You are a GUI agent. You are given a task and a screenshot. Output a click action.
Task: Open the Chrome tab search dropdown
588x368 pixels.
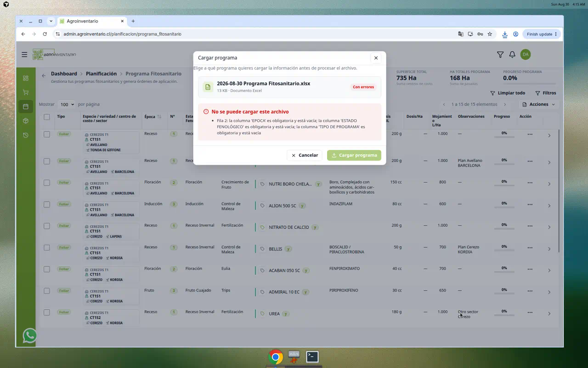(x=51, y=21)
